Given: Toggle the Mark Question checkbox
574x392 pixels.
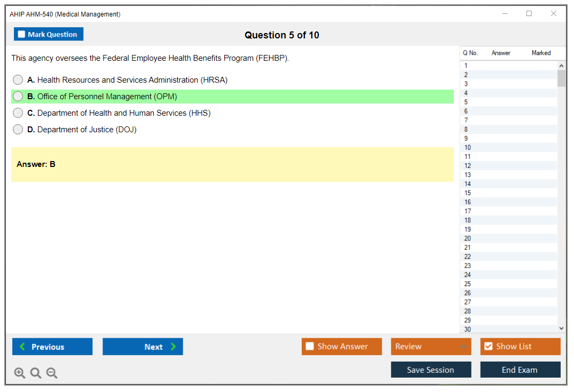Looking at the screenshot, I should point(21,35).
